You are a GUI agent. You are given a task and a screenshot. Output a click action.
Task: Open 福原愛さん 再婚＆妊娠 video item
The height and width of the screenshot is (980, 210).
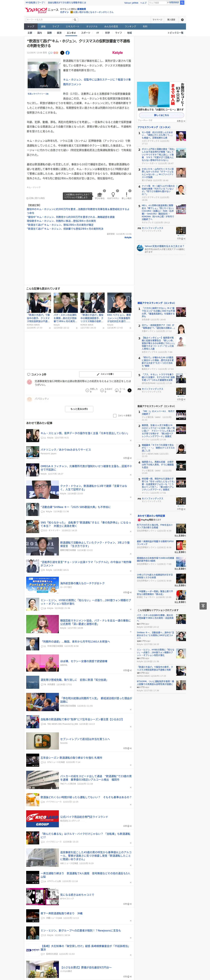(158, 465)
